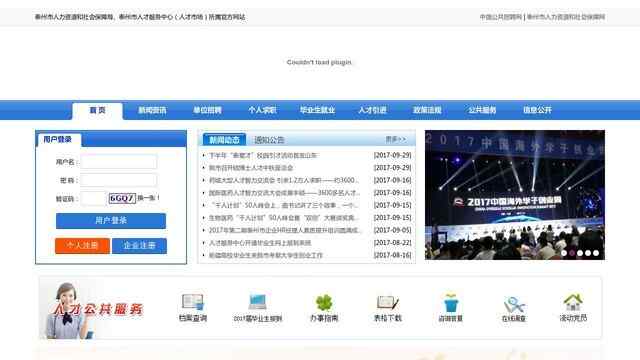Click the 换一张 refresh captcha link
Screen dimensions: 640x360
point(148,198)
